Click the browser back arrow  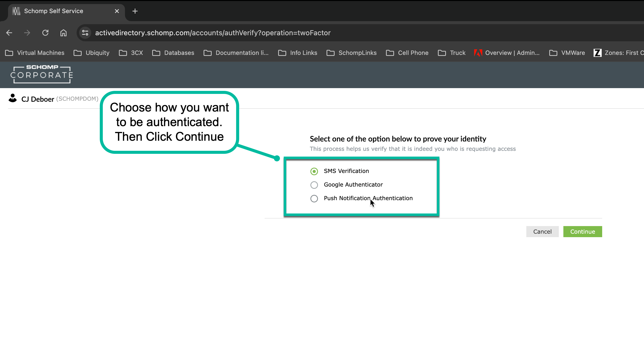point(9,33)
